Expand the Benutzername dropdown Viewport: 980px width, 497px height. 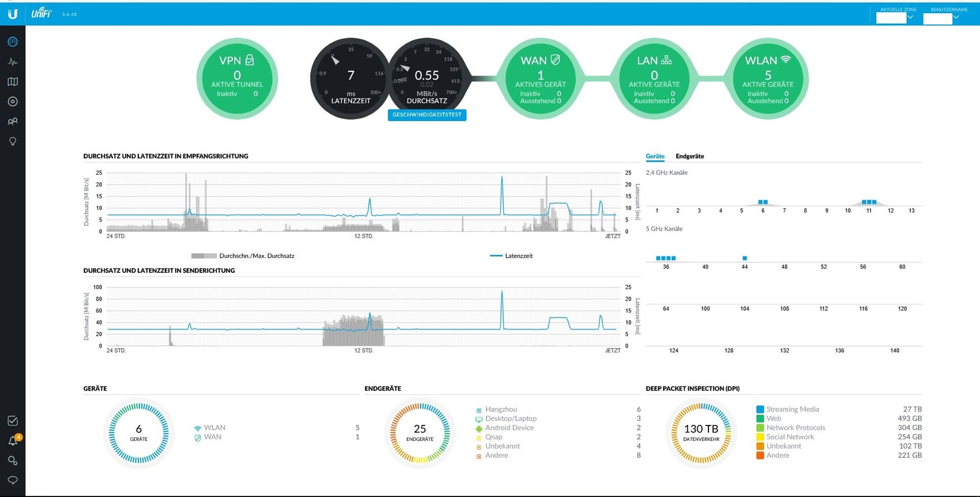click(x=941, y=18)
